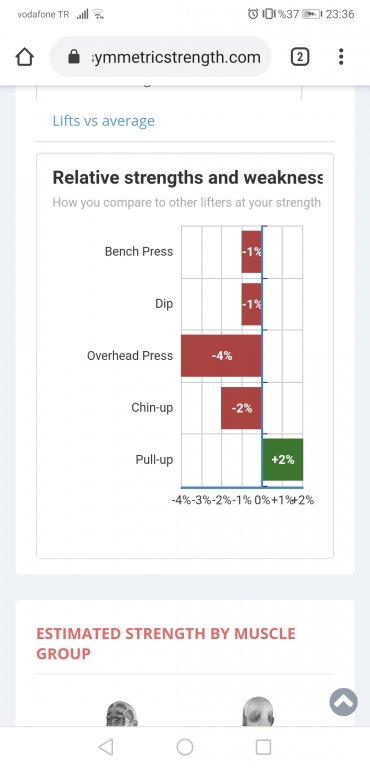Click the symmetricstrength.com address bar
The image size is (370, 768).
pos(160,57)
